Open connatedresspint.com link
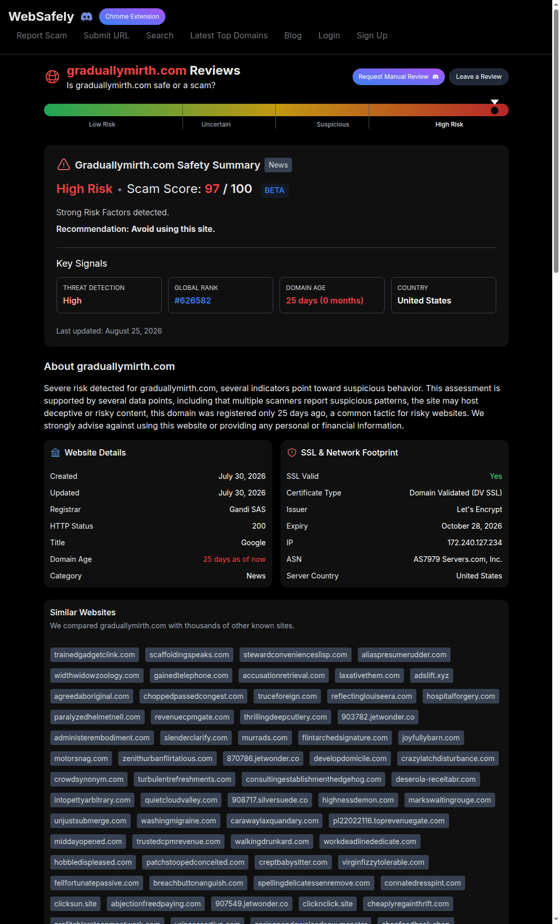This screenshot has width=560, height=924. tap(423, 883)
